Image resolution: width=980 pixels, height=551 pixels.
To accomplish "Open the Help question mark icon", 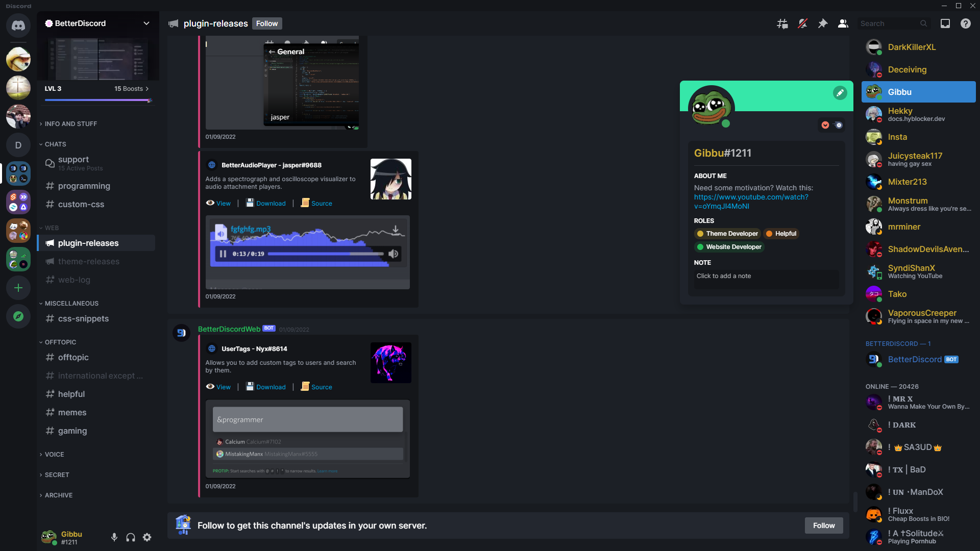I will click(965, 23).
